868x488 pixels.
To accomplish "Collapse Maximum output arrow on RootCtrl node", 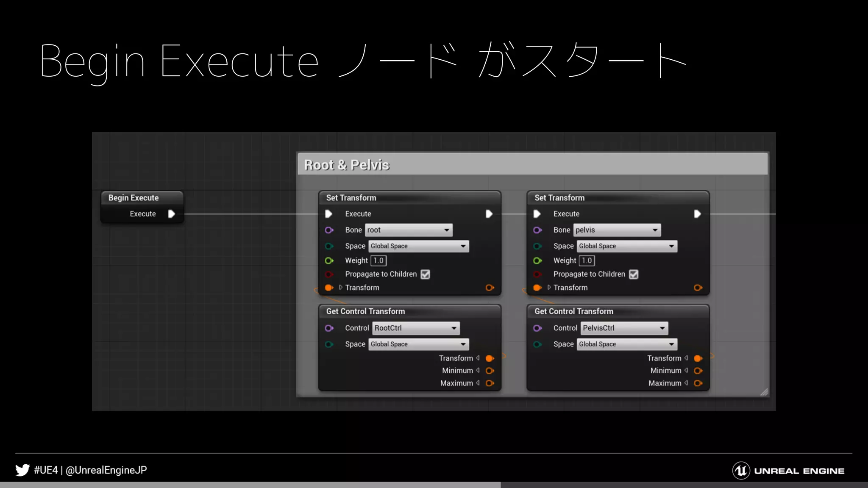I will point(478,383).
